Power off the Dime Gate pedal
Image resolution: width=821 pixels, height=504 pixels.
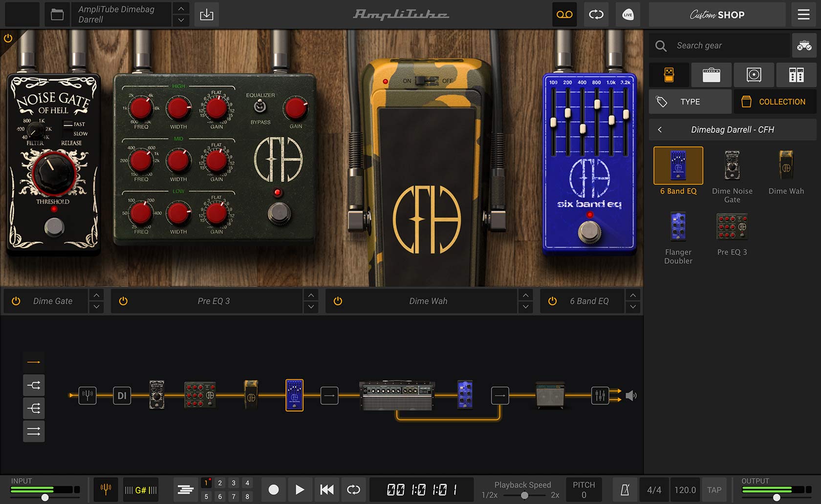coord(15,301)
